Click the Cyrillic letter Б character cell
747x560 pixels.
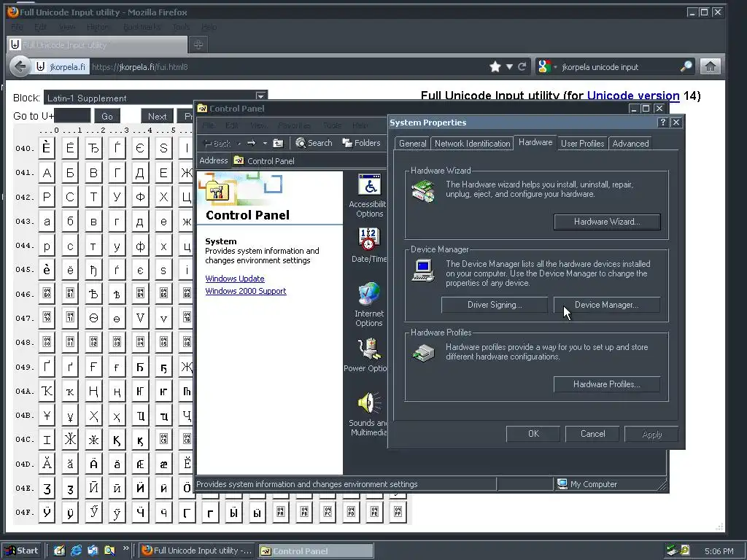pos(70,172)
